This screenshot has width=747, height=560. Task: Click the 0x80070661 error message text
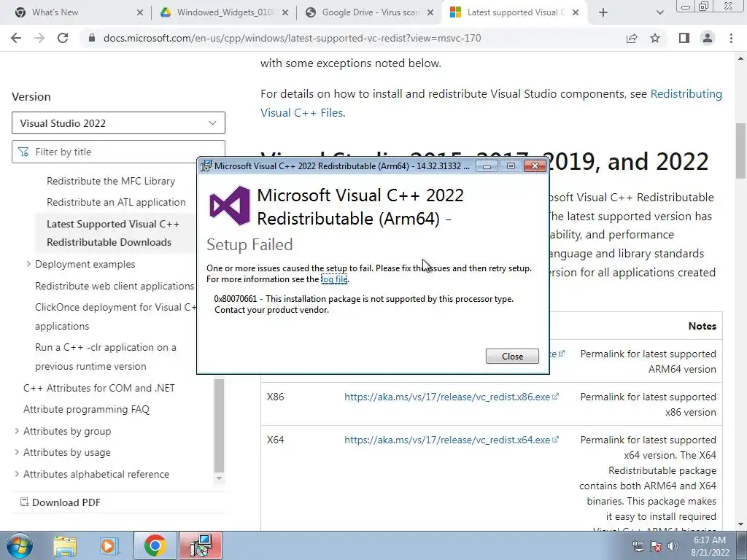tap(363, 304)
